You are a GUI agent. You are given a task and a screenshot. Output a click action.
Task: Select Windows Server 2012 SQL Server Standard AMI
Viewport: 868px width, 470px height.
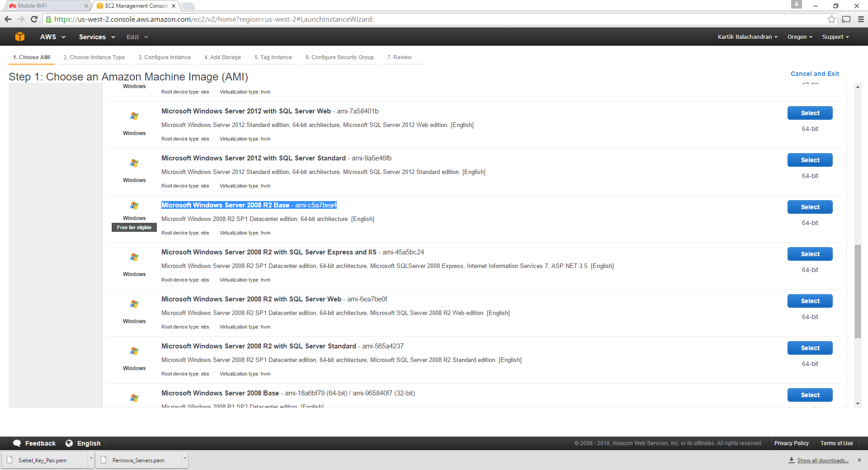pyautogui.click(x=810, y=160)
